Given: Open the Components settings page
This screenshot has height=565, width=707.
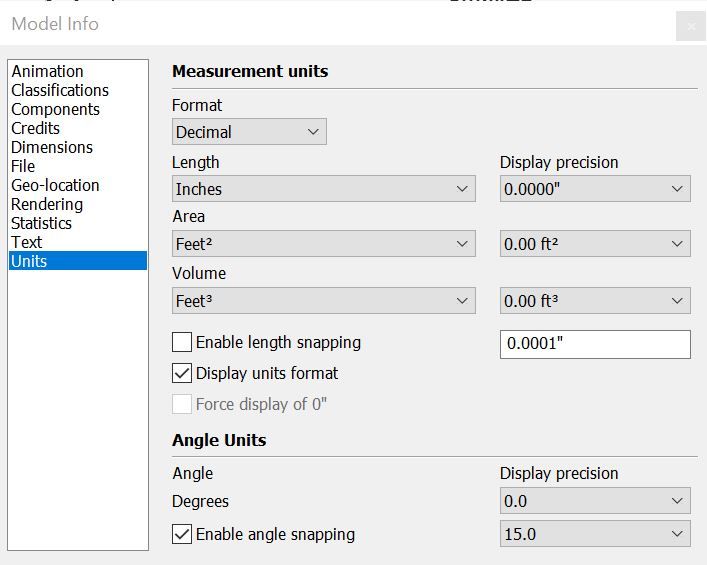Looking at the screenshot, I should 55,109.
